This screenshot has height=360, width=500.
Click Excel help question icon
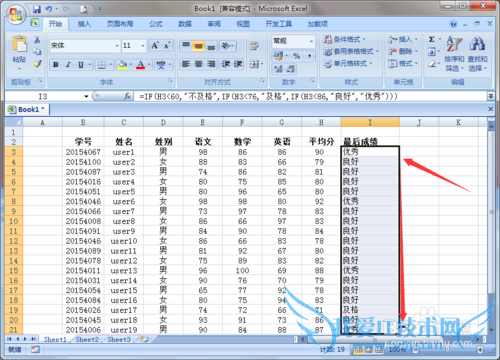(453, 24)
